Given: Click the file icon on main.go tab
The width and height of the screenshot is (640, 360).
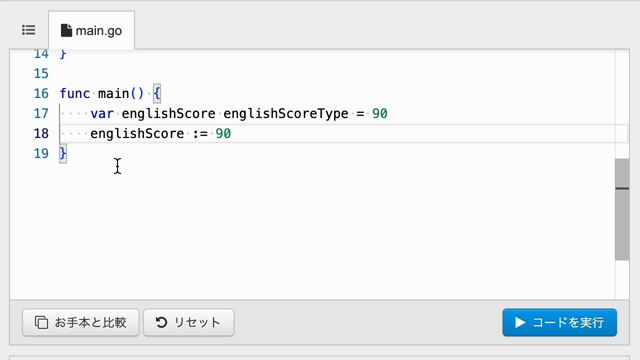Looking at the screenshot, I should [x=66, y=31].
